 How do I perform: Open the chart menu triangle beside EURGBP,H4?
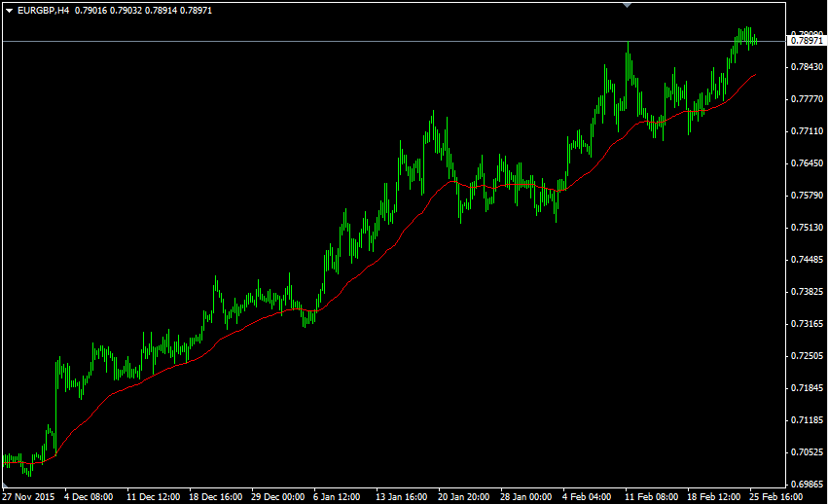click(x=9, y=11)
